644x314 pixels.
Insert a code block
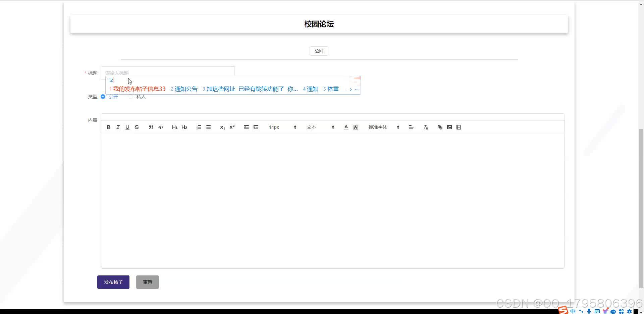[161, 127]
